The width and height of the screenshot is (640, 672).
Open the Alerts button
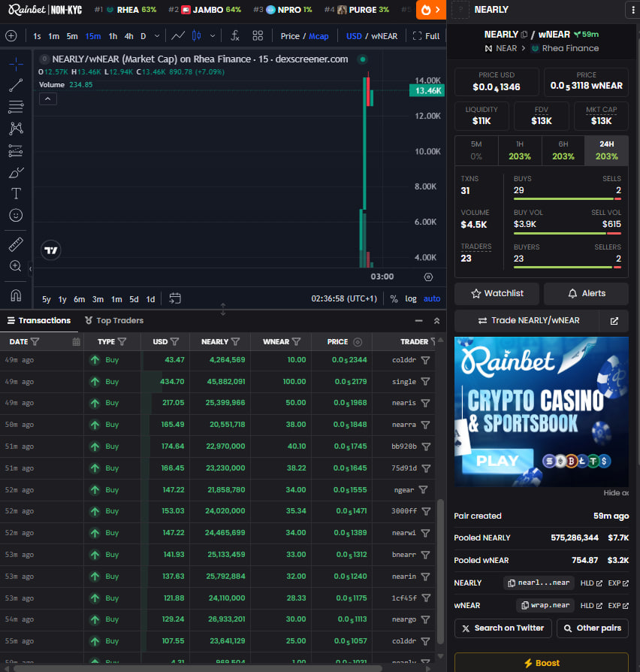pyautogui.click(x=586, y=294)
